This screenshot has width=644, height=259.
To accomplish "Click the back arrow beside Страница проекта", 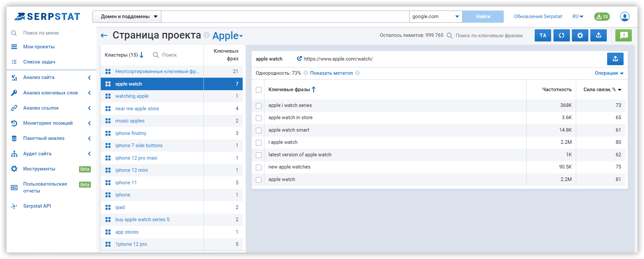I will (104, 36).
